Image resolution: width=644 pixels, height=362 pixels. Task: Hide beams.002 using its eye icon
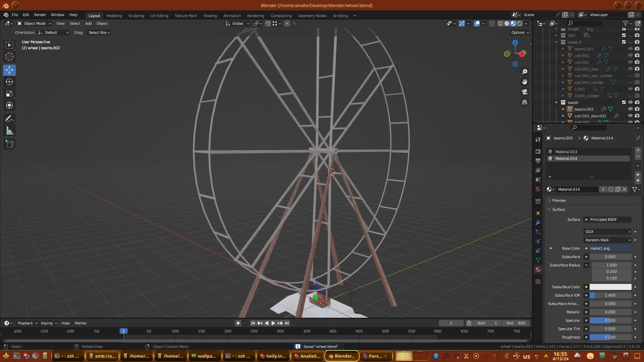[x=630, y=109]
